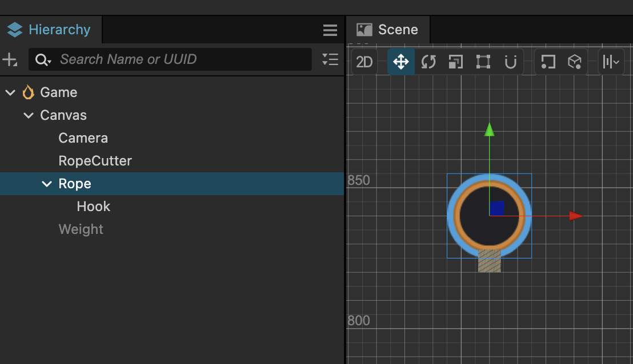This screenshot has height=364, width=633.
Task: Click the plus icon to add node
Action: point(10,59)
